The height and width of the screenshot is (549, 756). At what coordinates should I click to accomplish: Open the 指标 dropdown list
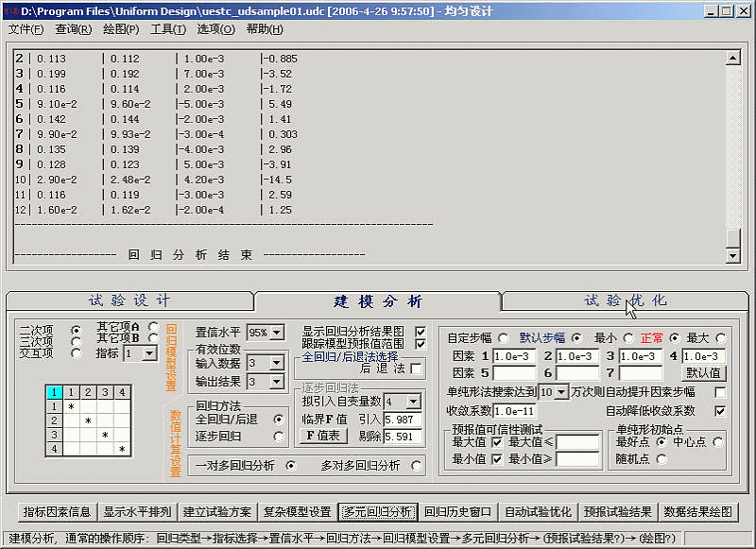[149, 353]
